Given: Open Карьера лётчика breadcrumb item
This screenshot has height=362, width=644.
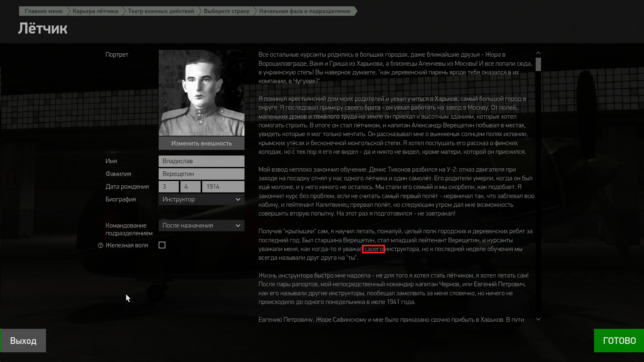Looking at the screenshot, I should point(95,11).
